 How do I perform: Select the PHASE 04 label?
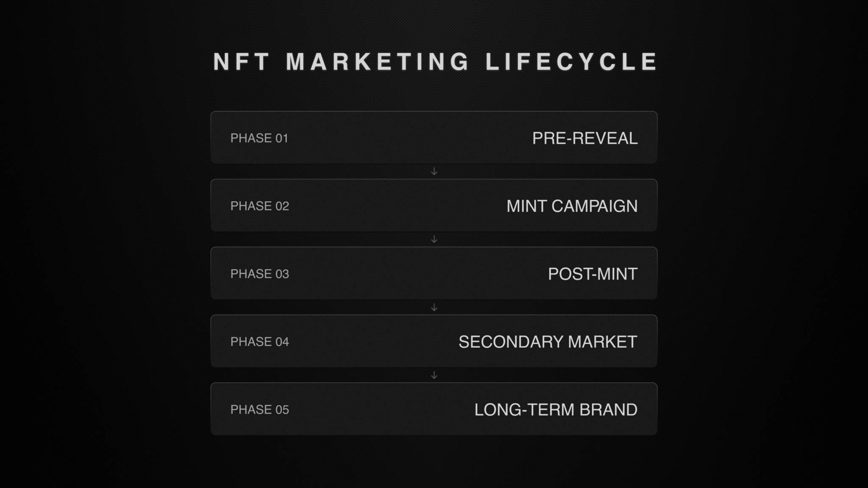pyautogui.click(x=260, y=341)
